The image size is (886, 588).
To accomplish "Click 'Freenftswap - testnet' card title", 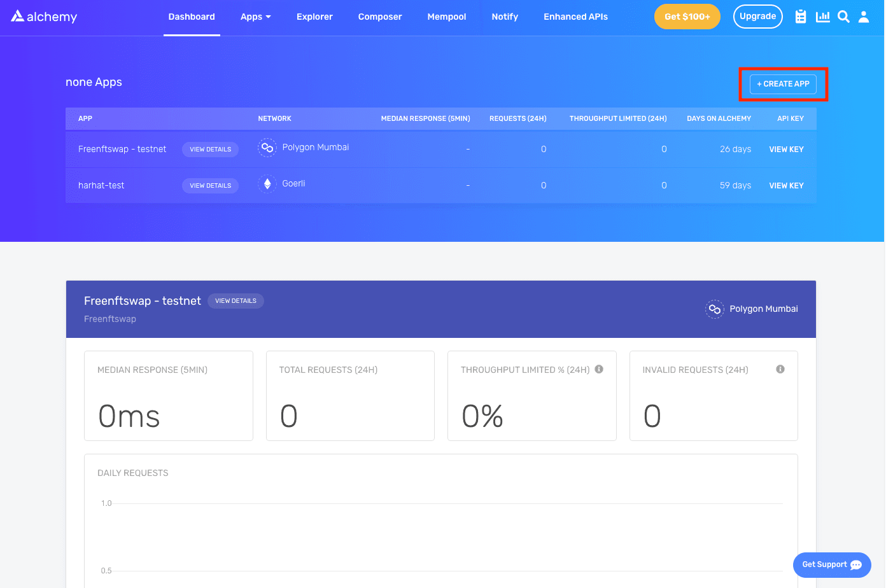I will (x=143, y=301).
